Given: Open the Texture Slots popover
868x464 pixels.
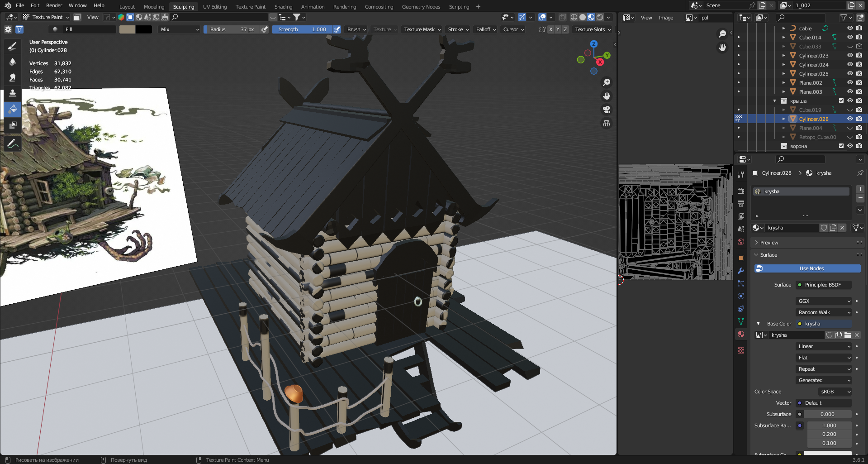Looking at the screenshot, I should (x=593, y=29).
